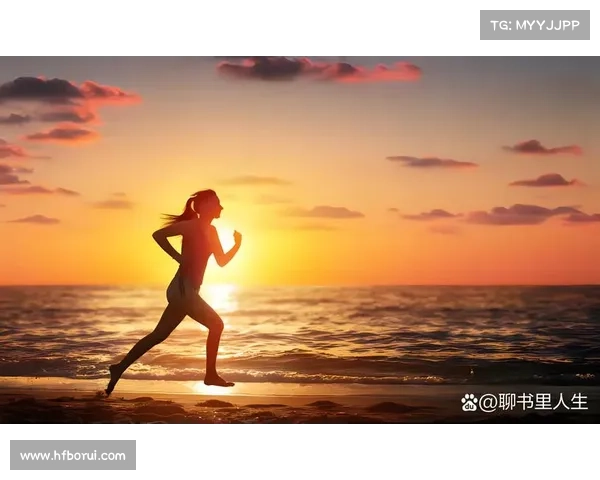Click the runner's raised front hand
The image size is (600, 480).
(x=237, y=238)
